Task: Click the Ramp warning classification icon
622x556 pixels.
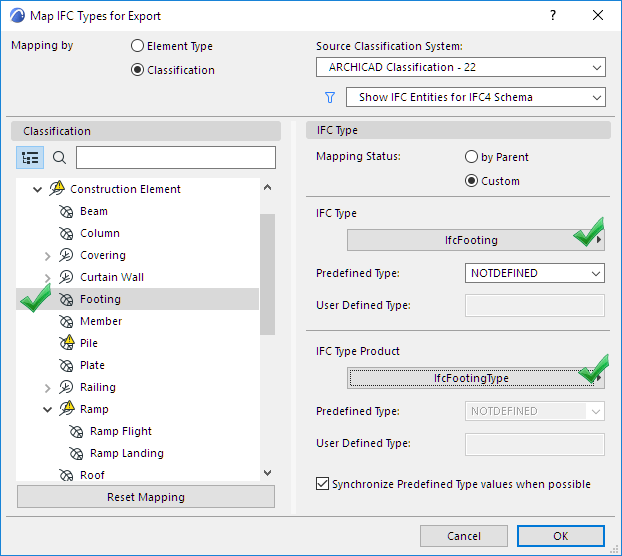Action: tap(67, 408)
